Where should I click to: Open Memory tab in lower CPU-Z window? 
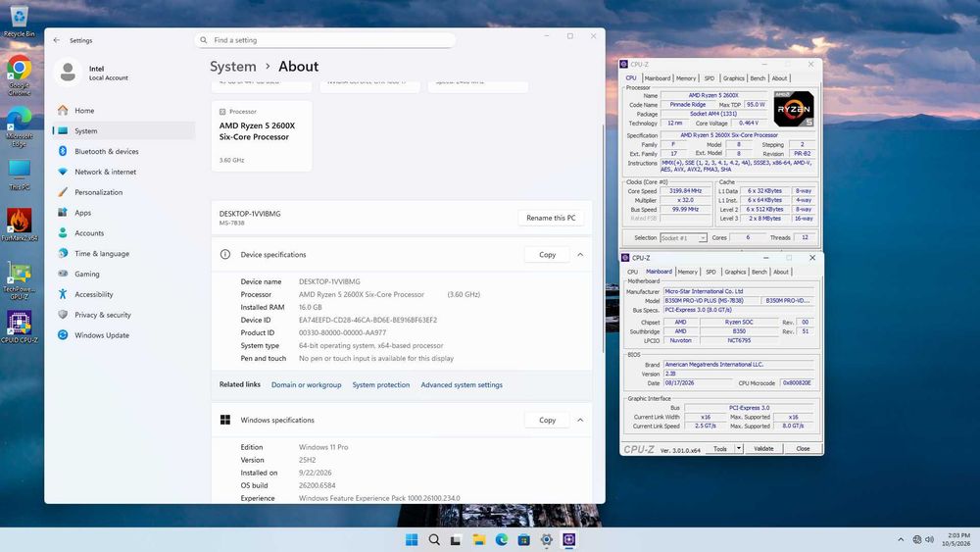click(688, 272)
